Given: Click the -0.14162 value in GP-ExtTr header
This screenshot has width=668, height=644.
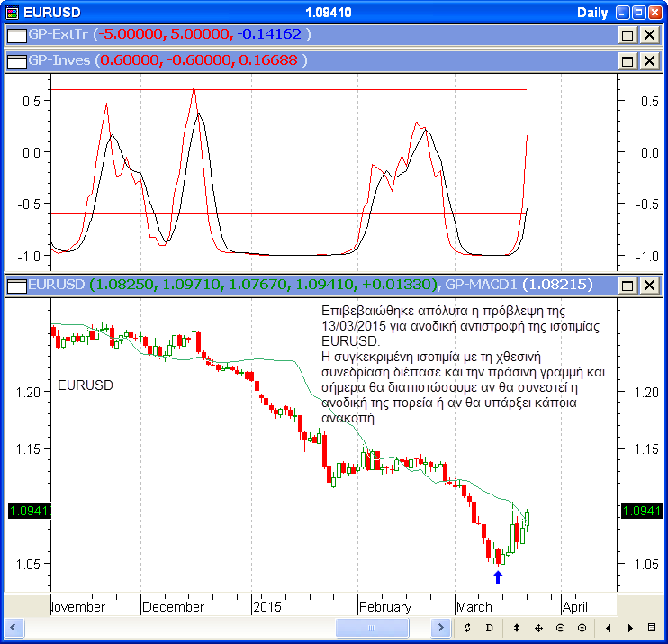Looking at the screenshot, I should (269, 34).
